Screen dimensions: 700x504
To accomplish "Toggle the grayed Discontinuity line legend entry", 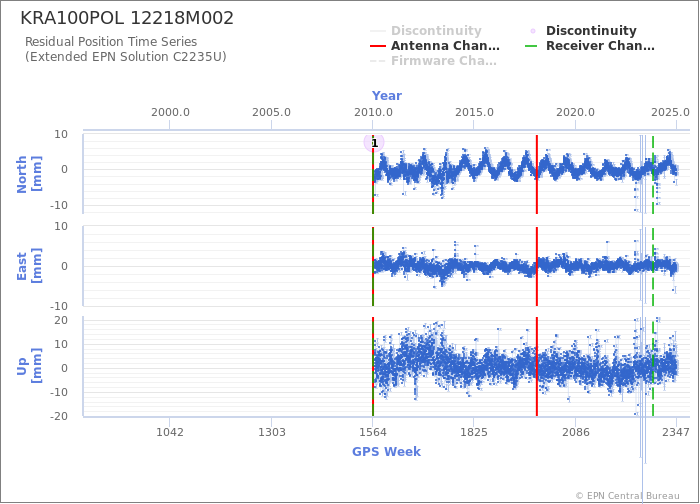I will pos(426,31).
